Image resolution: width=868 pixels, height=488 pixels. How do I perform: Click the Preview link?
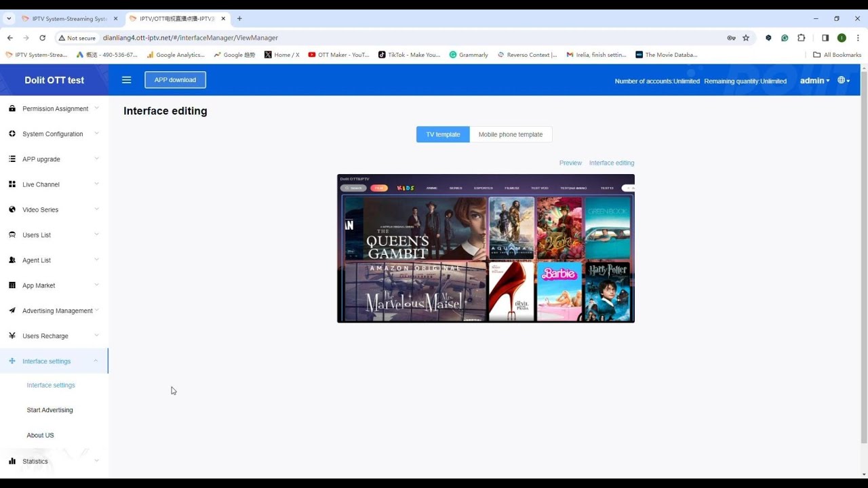point(570,163)
